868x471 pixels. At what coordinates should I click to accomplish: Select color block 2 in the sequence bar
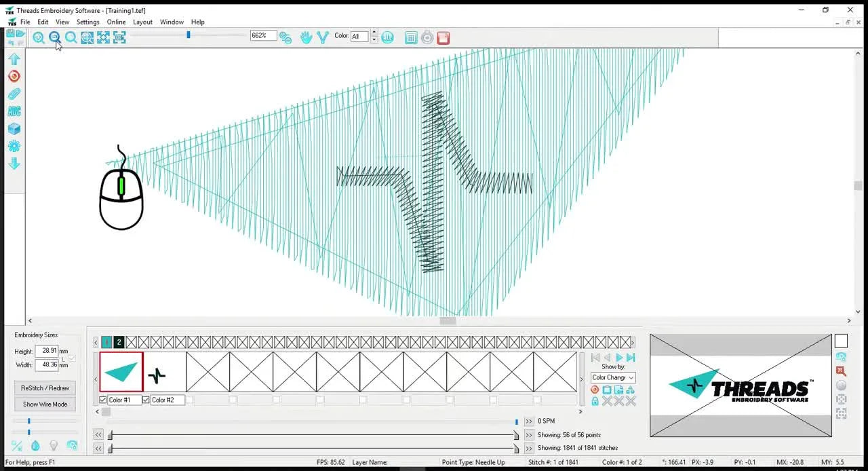pos(118,342)
